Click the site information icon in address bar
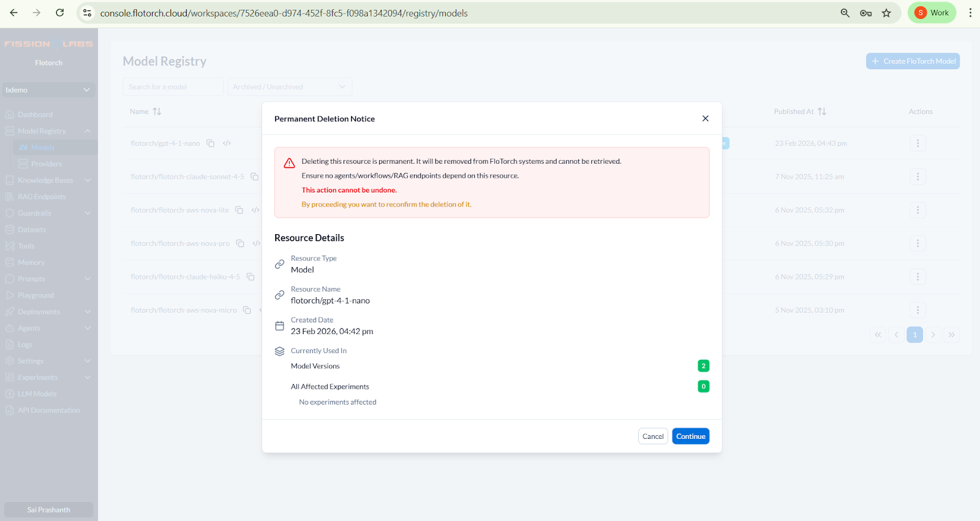Viewport: 980px width, 521px height. (88, 13)
